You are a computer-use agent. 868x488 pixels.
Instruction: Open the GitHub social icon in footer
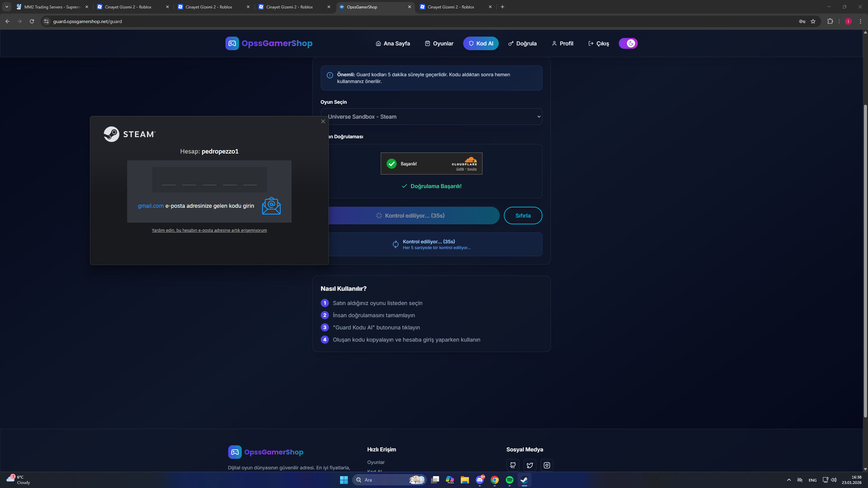tap(513, 465)
